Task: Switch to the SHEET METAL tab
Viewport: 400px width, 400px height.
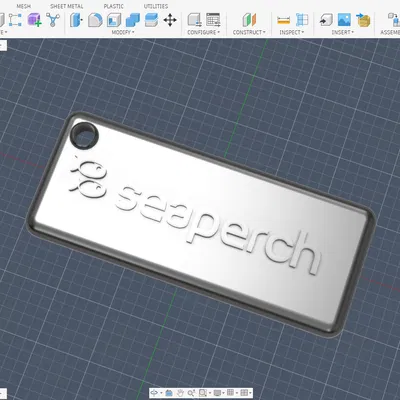Action: pyautogui.click(x=67, y=6)
